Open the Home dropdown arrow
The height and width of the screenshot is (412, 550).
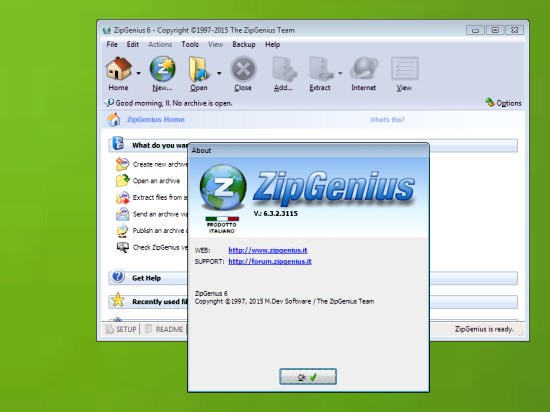pos(139,73)
